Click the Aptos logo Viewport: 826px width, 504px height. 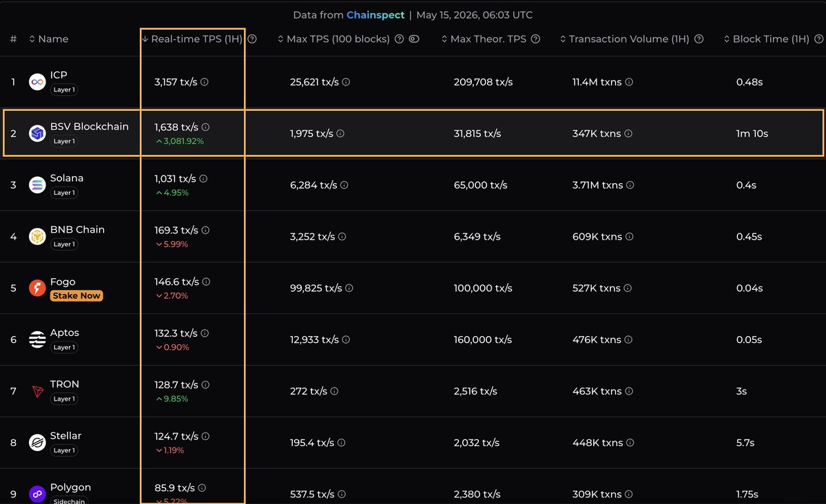(37, 339)
